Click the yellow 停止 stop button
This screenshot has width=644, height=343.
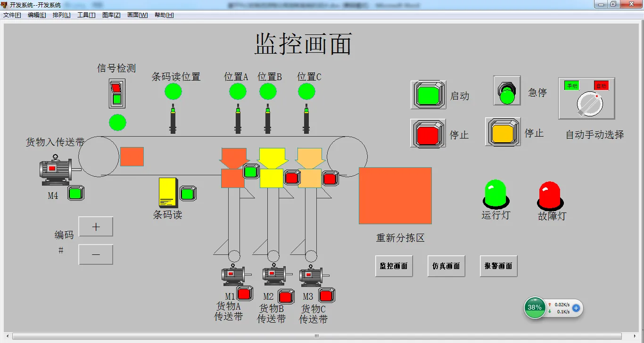pyautogui.click(x=503, y=131)
